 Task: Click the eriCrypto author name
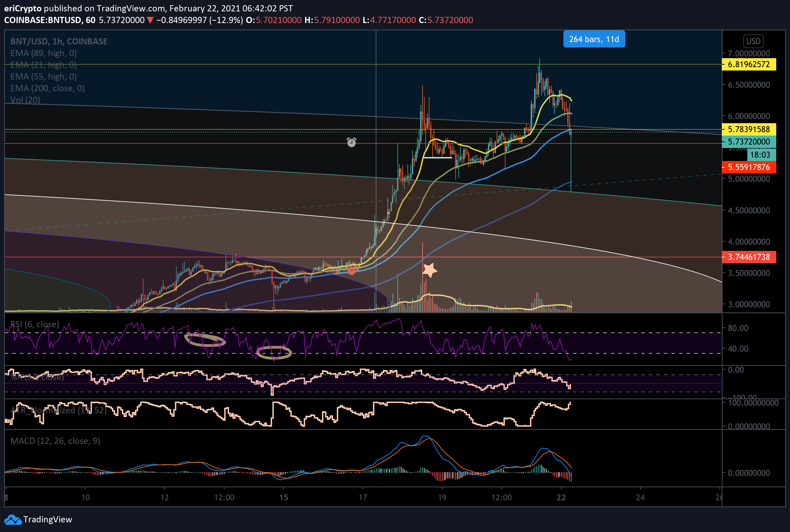click(23, 9)
